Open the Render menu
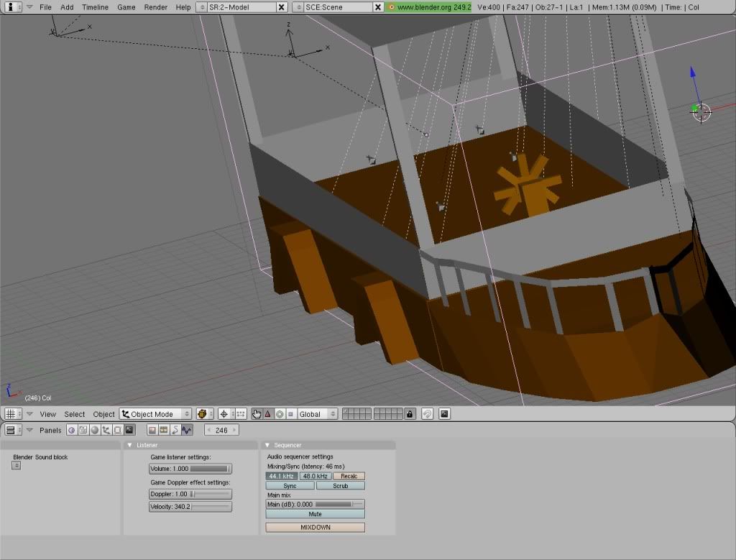The width and height of the screenshot is (736, 560). (155, 7)
